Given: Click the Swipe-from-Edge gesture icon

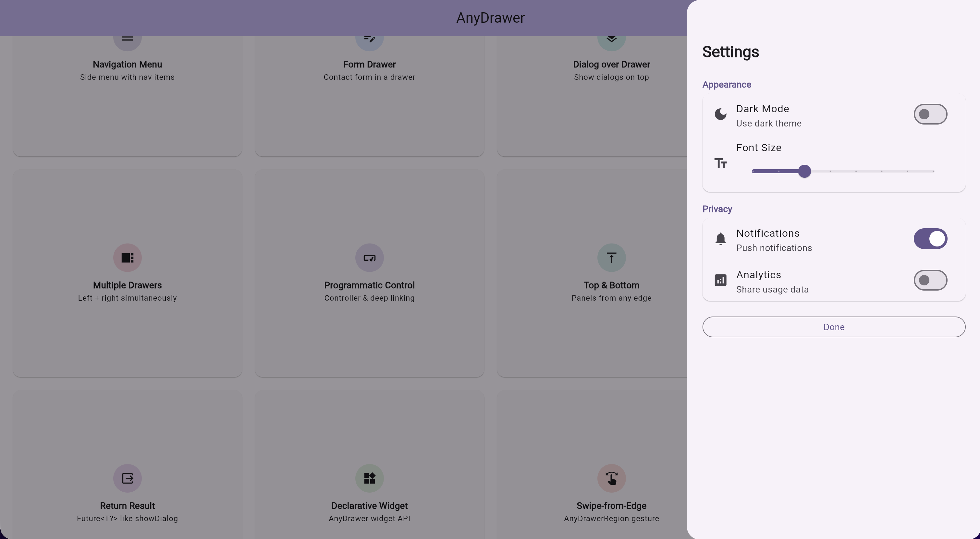Looking at the screenshot, I should coord(611,478).
